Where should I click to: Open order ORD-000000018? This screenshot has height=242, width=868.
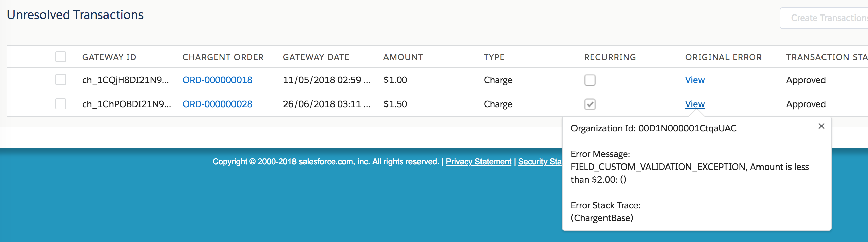217,80
